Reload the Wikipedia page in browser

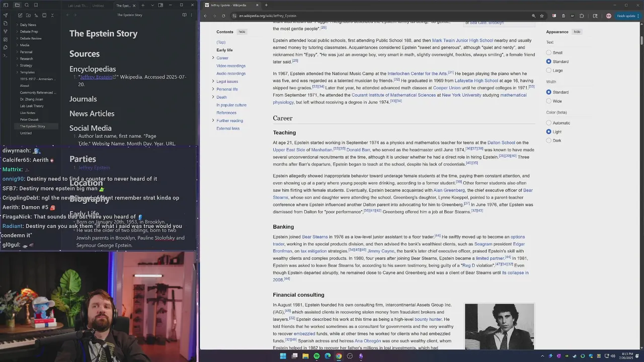click(x=223, y=16)
